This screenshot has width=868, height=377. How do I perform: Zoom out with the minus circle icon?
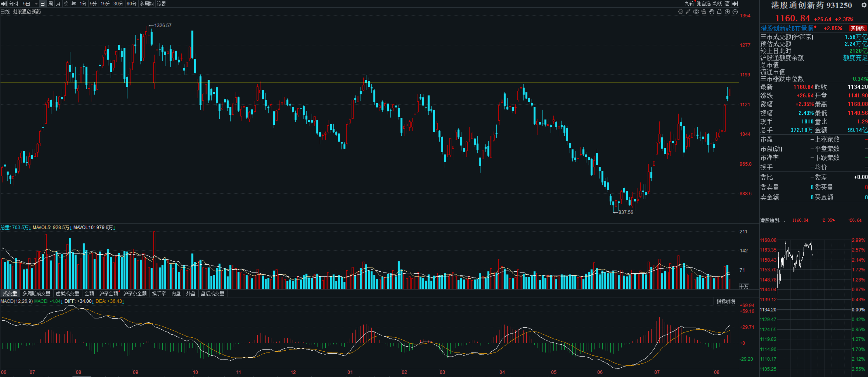[735, 12]
